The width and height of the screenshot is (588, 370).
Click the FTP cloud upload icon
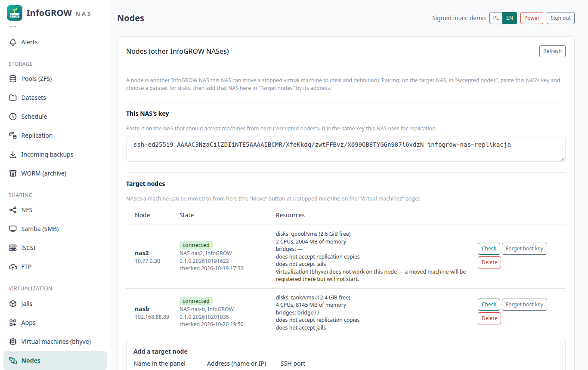[x=13, y=267]
